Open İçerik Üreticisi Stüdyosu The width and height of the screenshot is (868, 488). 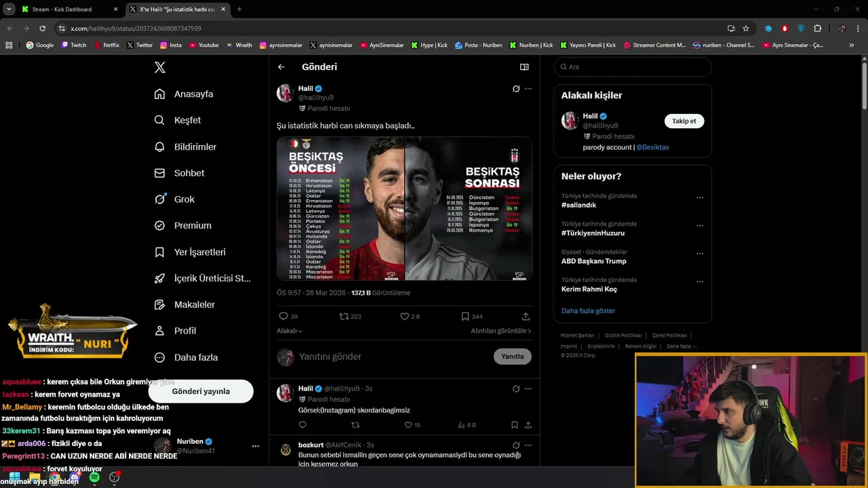coord(202,279)
